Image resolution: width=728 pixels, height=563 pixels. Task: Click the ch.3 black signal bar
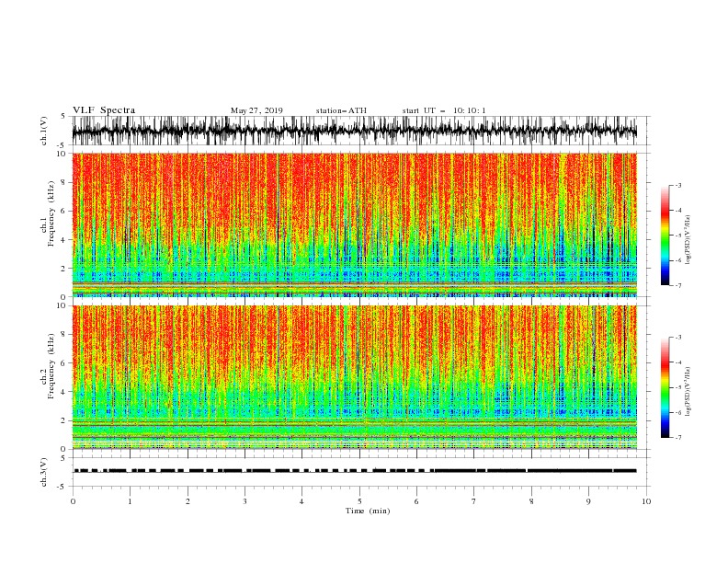[355, 471]
